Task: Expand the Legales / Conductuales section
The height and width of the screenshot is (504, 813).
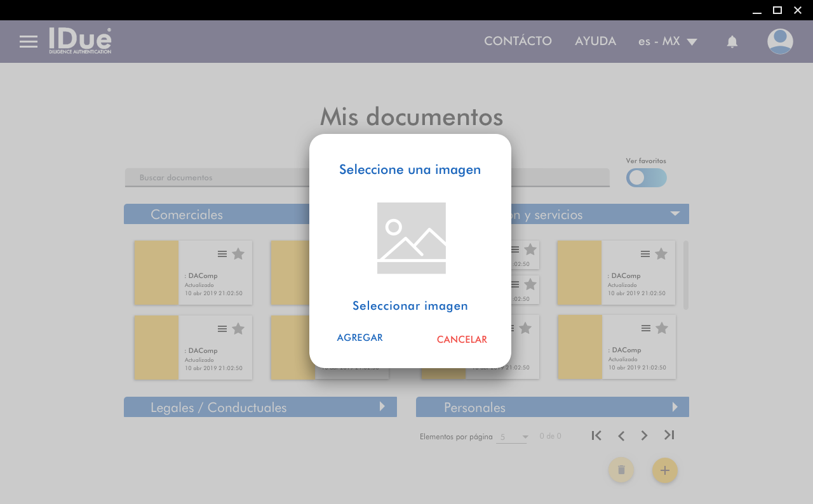Action: [382, 407]
